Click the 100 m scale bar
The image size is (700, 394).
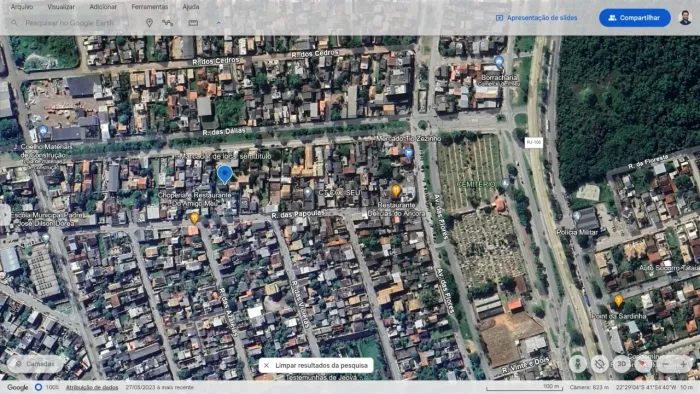[525, 387]
